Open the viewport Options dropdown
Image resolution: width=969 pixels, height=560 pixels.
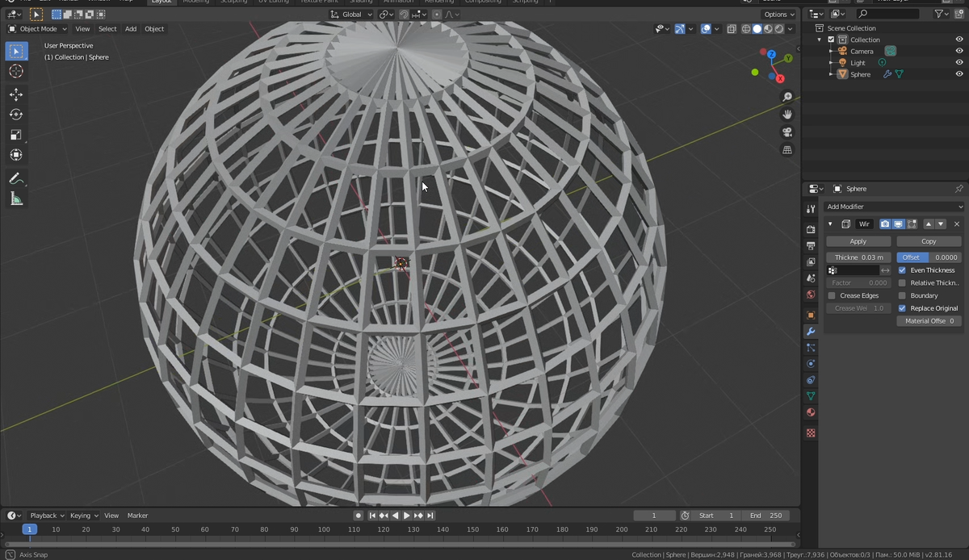[x=779, y=15]
